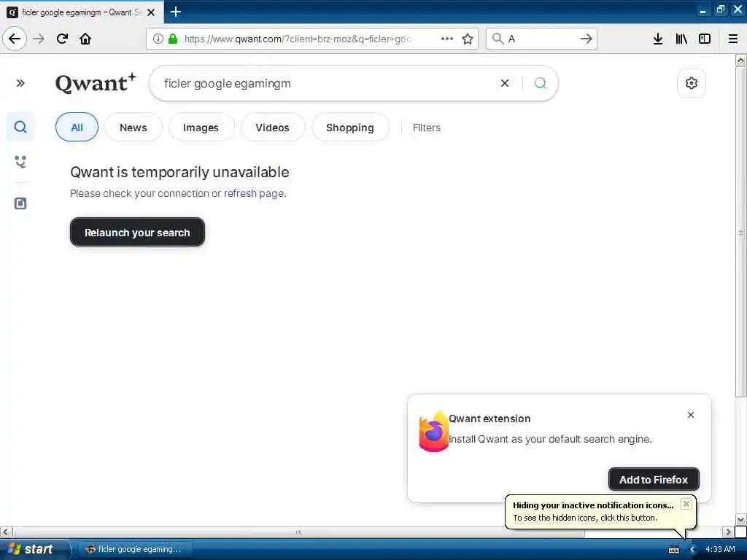Close the Qwant search tab
This screenshot has width=747, height=560.
[151, 12]
